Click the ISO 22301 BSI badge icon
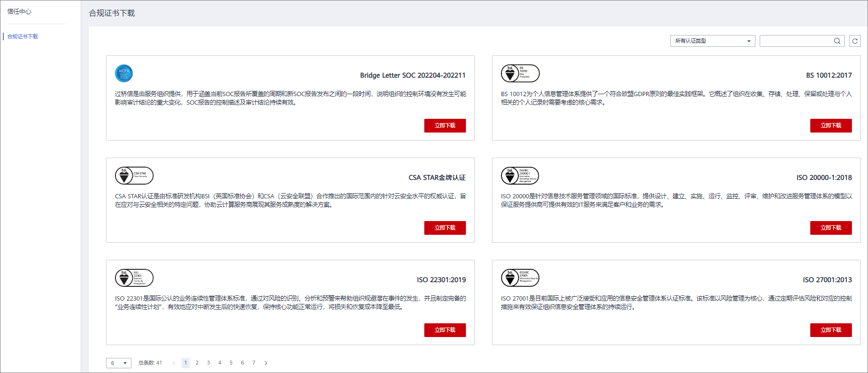The image size is (868, 373). (x=134, y=278)
